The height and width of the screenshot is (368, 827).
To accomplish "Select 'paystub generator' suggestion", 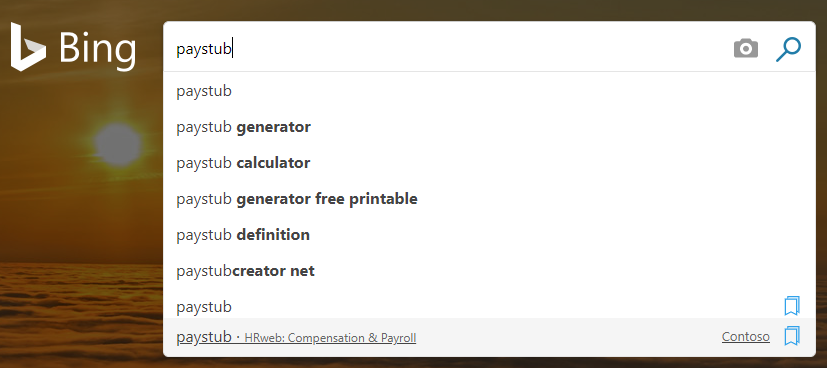I will (489, 127).
